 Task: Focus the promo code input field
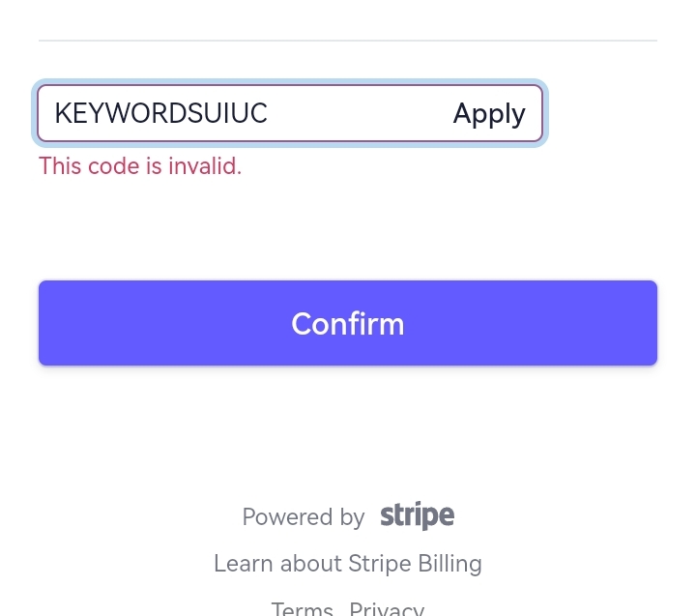click(242, 113)
